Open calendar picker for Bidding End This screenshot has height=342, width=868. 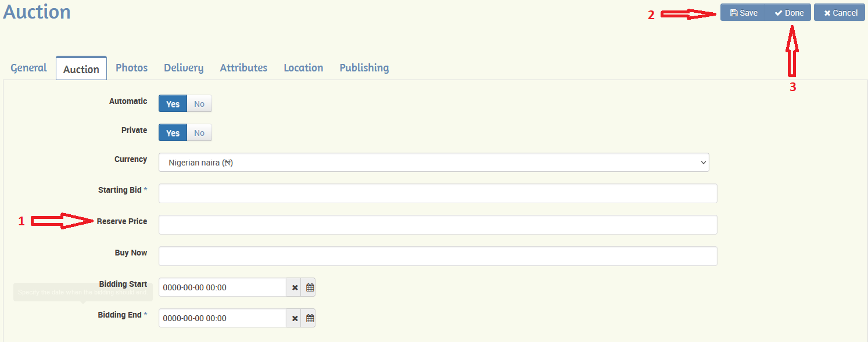point(310,318)
